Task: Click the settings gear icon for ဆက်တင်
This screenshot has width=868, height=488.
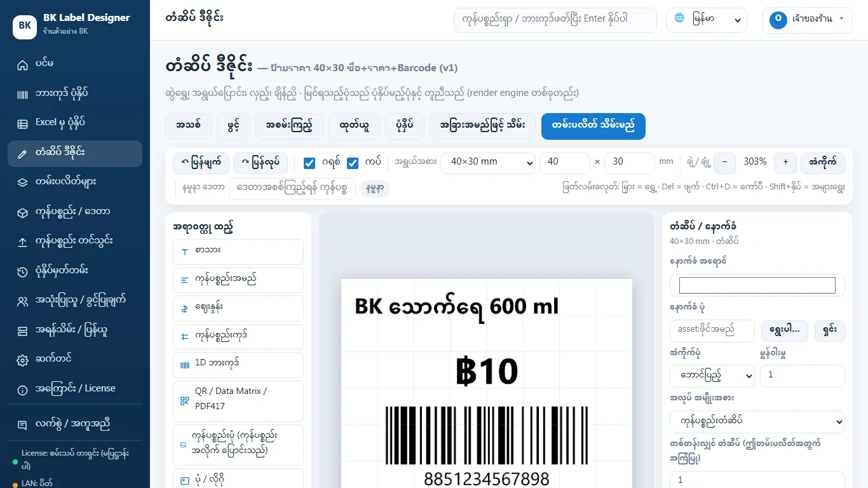Action: click(23, 360)
